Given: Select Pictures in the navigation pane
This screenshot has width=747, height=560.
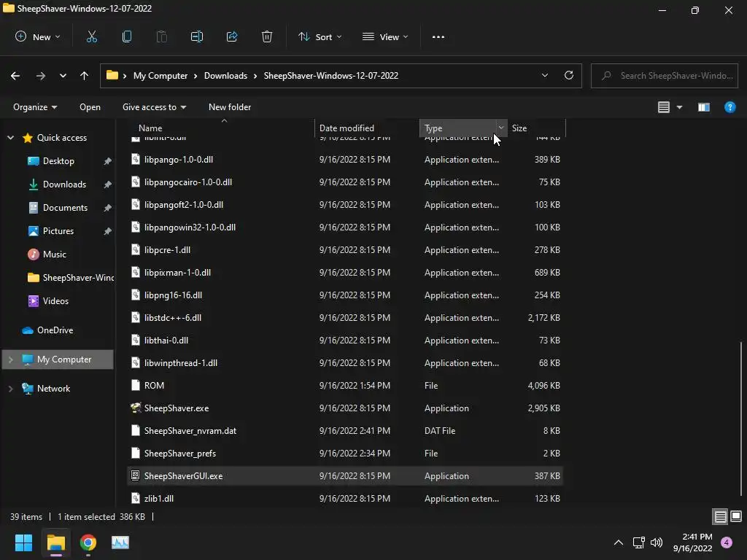Looking at the screenshot, I should click(58, 231).
